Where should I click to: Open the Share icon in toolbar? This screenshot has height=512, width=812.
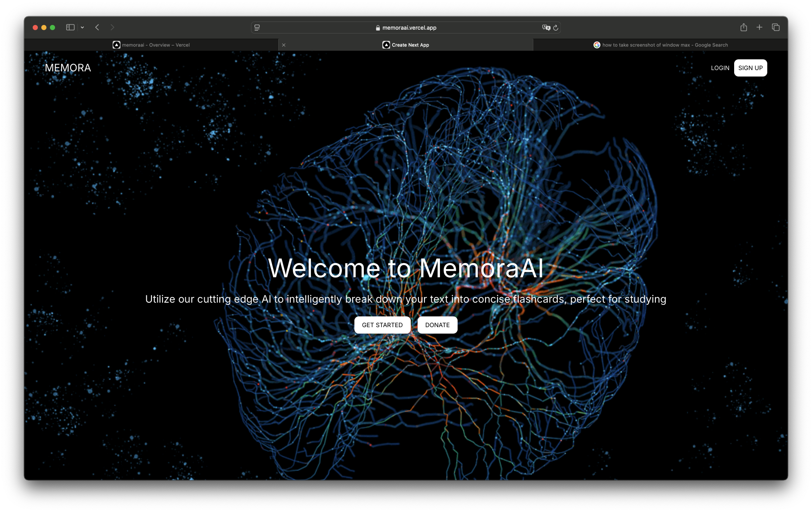744,28
